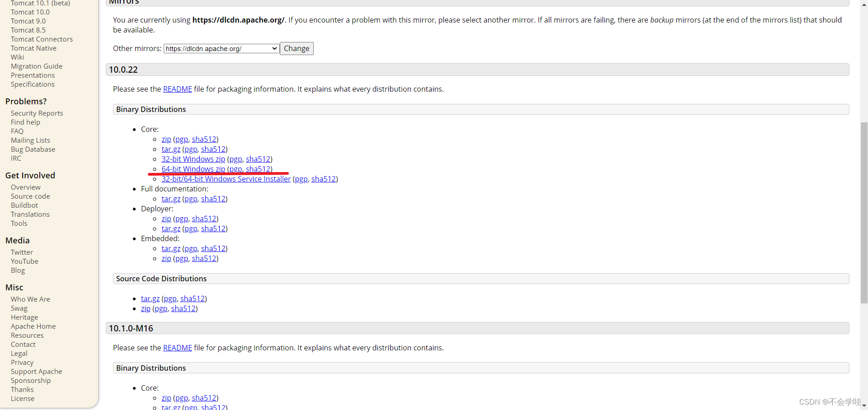Open the Who We Are link

pyautogui.click(x=30, y=299)
